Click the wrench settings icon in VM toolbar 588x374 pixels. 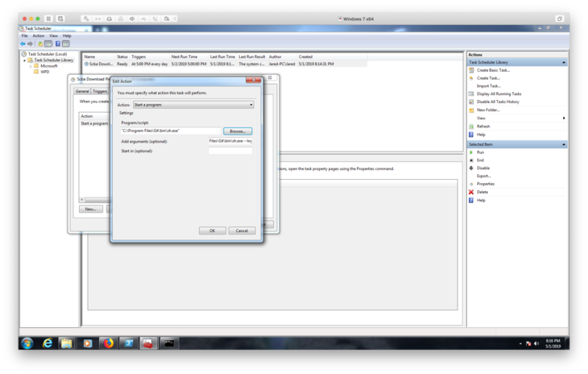(86, 19)
